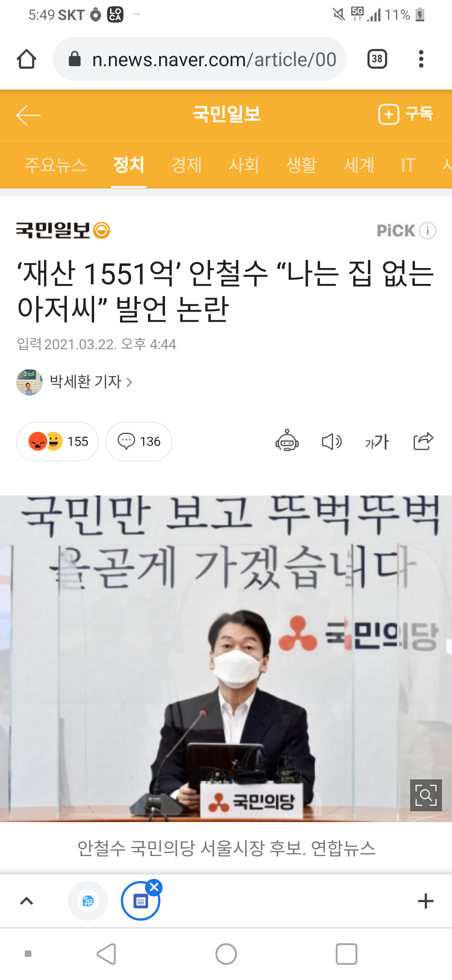Tap the browser home icon
The image size is (452, 980).
[x=26, y=59]
